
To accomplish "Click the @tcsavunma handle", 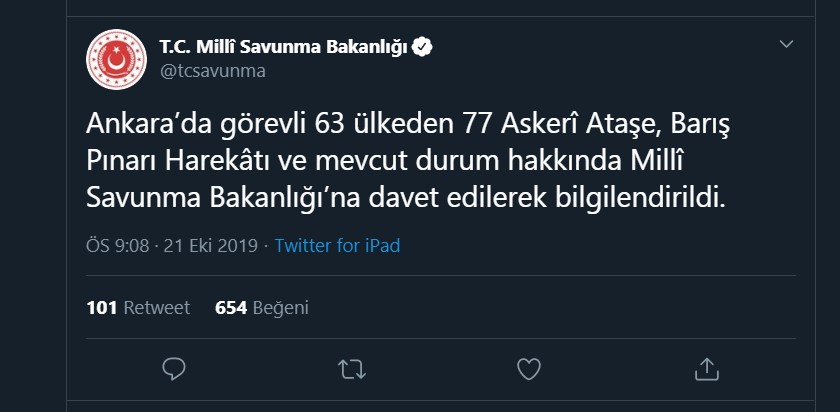I will click(x=212, y=71).
